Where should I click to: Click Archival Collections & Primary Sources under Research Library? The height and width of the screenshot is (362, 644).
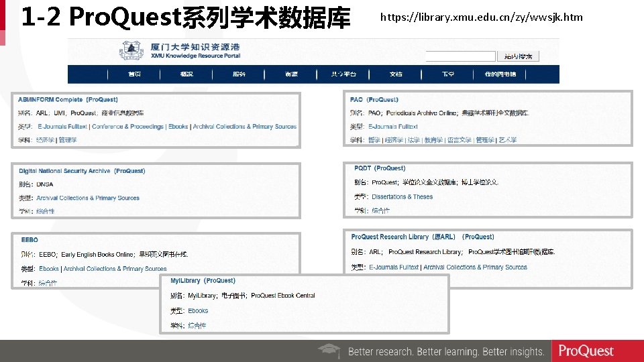475,267
